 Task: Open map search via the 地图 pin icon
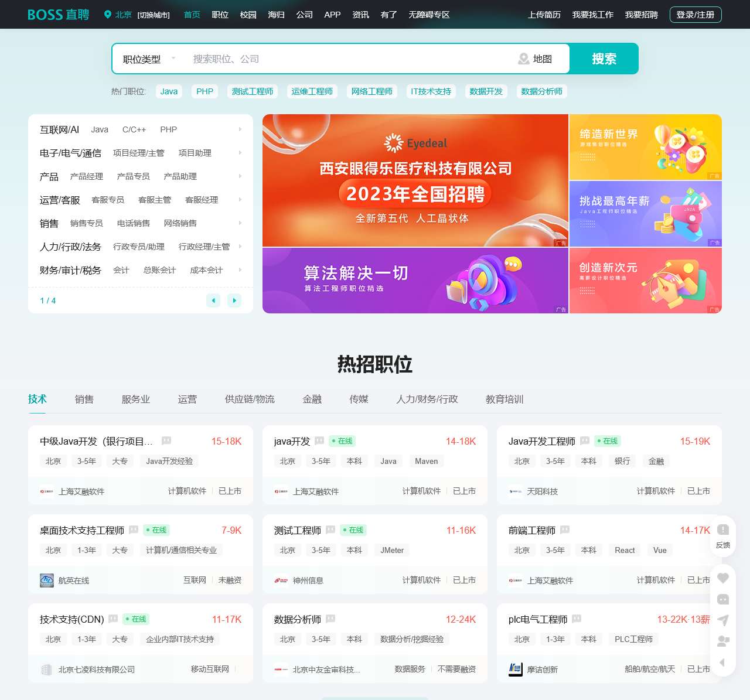click(523, 59)
